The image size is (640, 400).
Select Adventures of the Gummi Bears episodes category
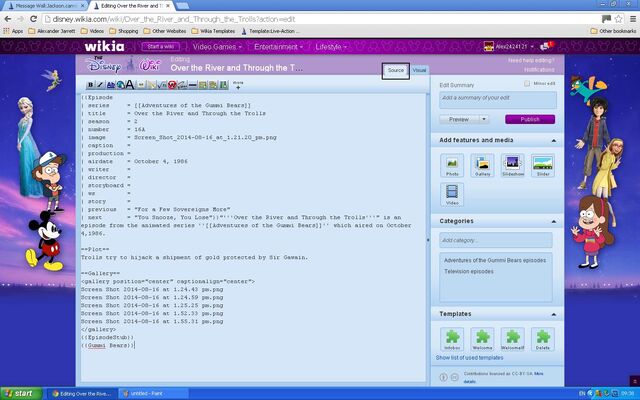(x=495, y=260)
